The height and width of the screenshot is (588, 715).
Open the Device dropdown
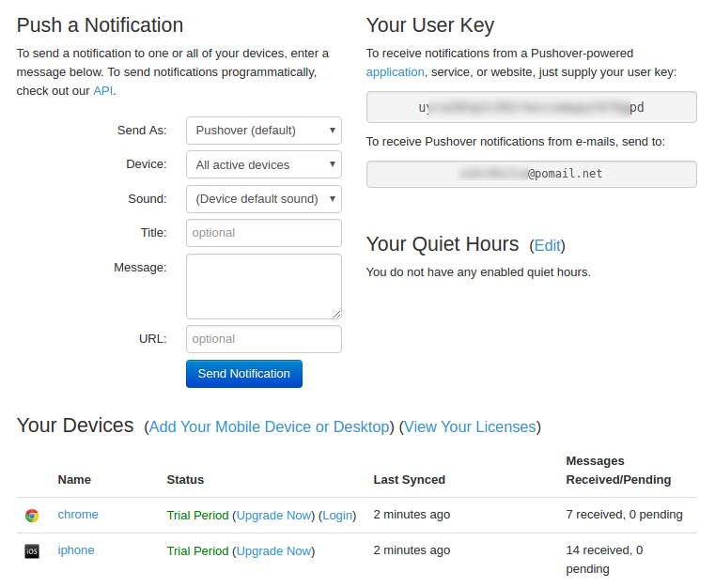[264, 164]
